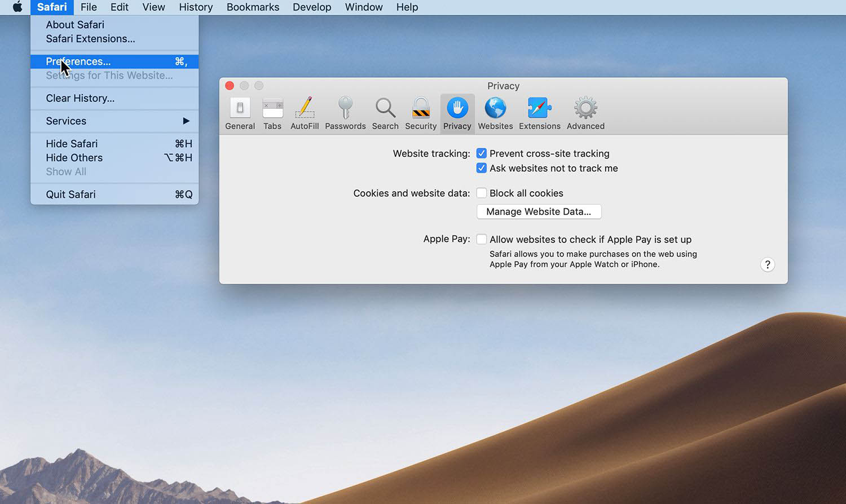Click the Cookies and website data label
Viewport: 846px width, 504px height.
coord(412,193)
